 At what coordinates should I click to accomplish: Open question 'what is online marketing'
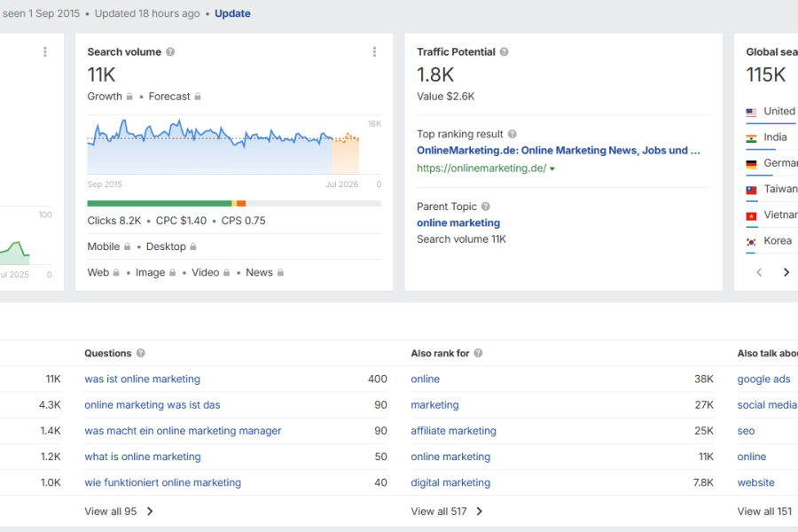coord(143,457)
